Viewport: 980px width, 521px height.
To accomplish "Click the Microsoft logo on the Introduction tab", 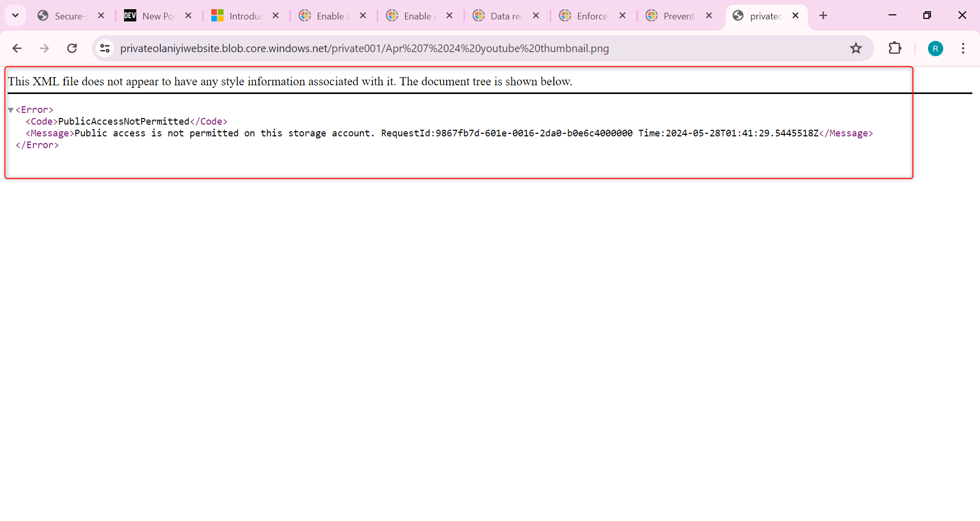I will point(217,16).
